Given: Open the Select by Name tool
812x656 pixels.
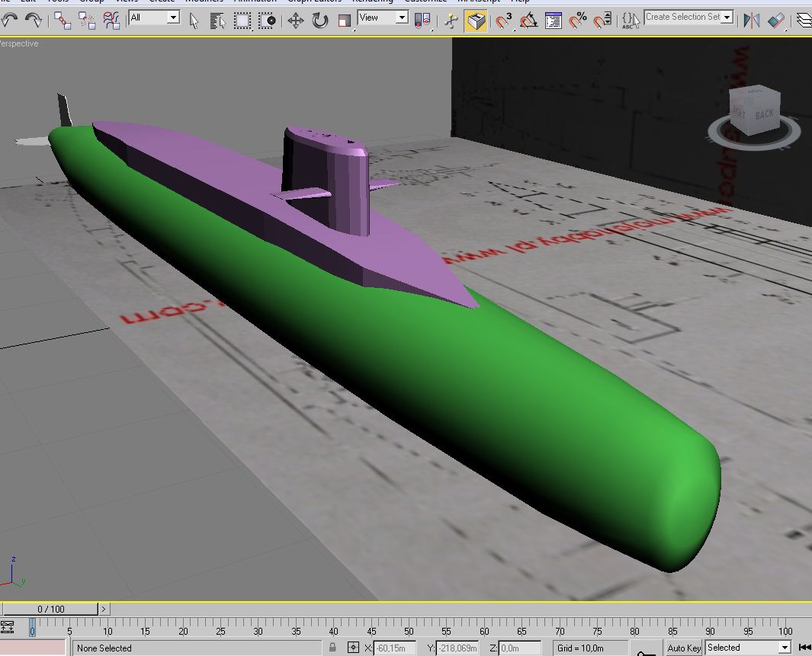Looking at the screenshot, I should 217,21.
